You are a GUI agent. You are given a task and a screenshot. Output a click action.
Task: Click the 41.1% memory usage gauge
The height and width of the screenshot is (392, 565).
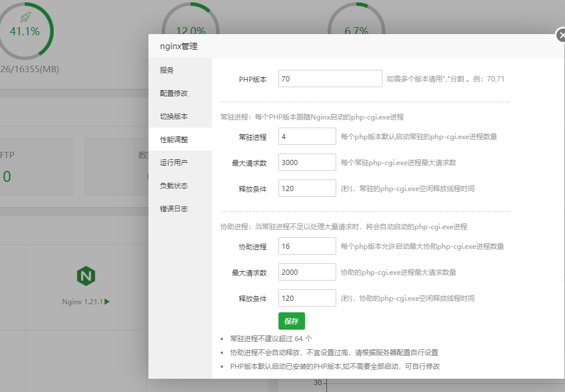pyautogui.click(x=24, y=31)
